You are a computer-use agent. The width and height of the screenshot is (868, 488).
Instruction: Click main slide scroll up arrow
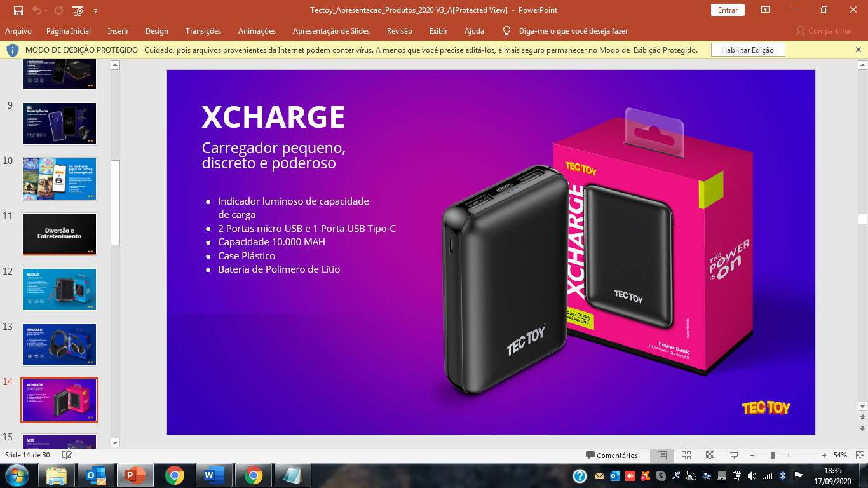point(862,65)
